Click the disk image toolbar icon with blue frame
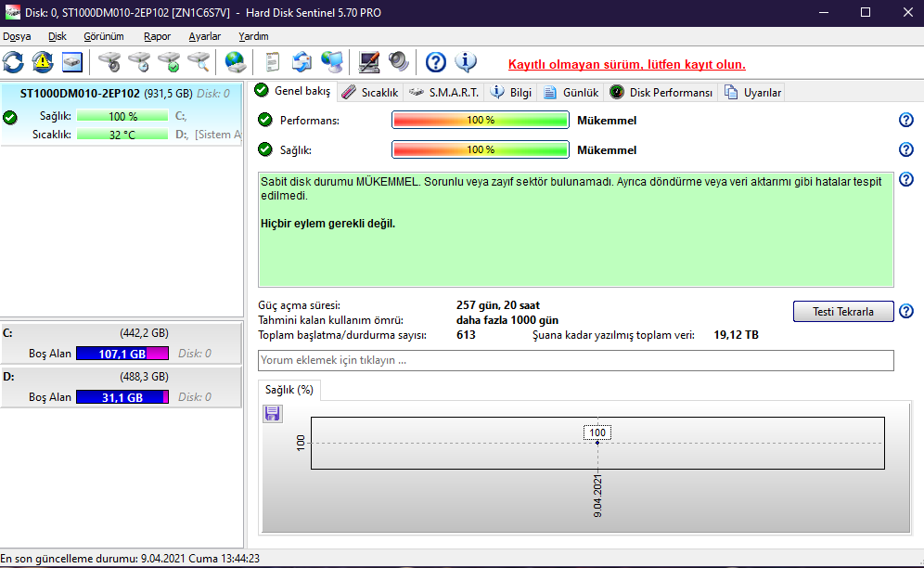This screenshot has width=924, height=568. coord(71,62)
